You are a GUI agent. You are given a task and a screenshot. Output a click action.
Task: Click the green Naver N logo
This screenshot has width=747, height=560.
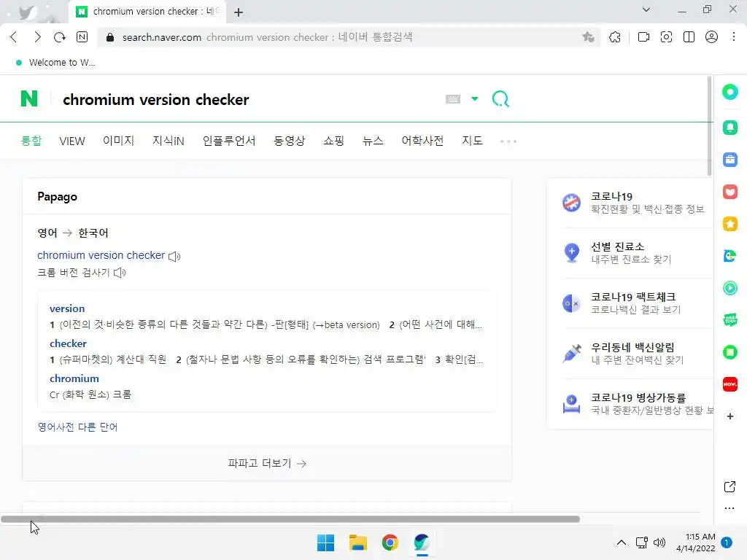29,98
